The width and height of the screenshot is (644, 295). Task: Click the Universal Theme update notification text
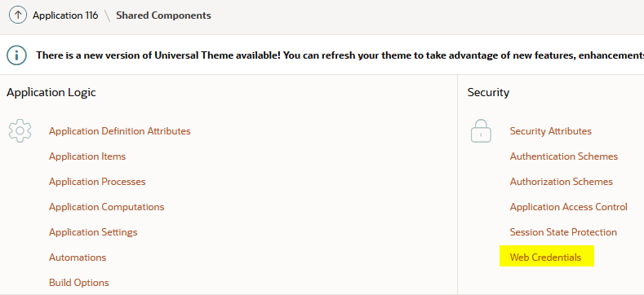coord(340,55)
